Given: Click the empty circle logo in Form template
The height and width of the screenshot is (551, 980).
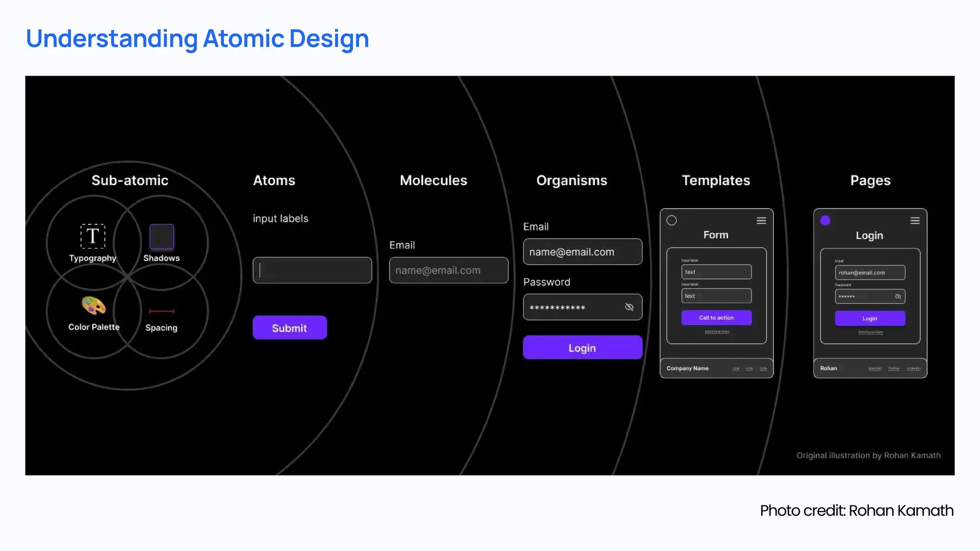Looking at the screenshot, I should pos(671,220).
